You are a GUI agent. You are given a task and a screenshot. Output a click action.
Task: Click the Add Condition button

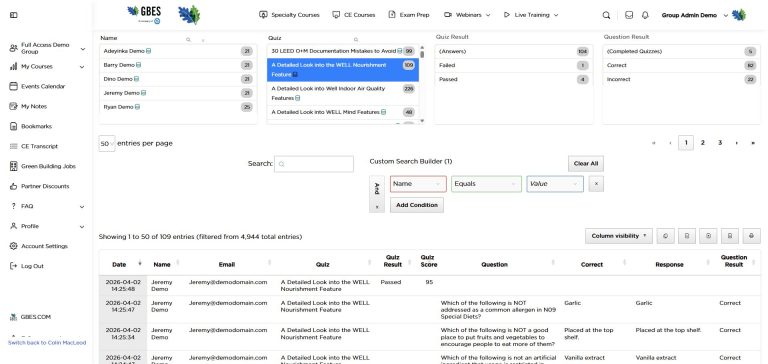click(x=417, y=205)
